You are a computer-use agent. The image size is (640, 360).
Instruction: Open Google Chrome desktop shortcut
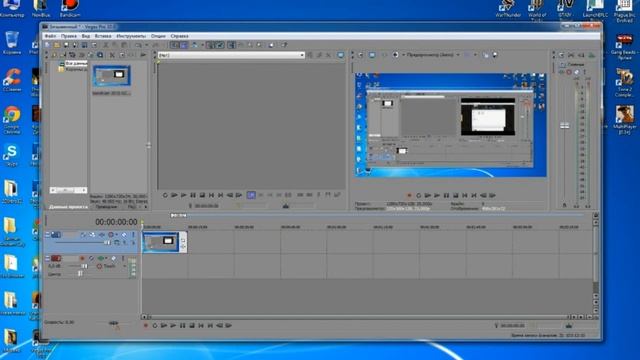[x=12, y=119]
